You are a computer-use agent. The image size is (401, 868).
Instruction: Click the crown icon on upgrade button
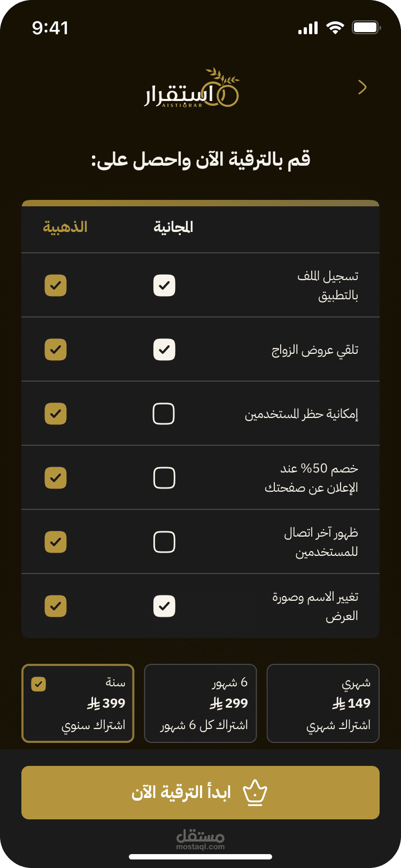coord(255,793)
